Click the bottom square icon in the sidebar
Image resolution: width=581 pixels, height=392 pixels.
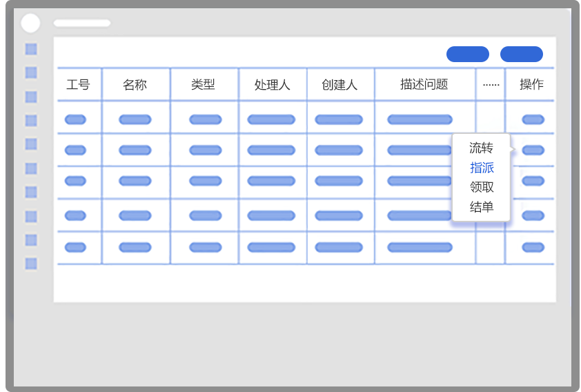pyautogui.click(x=31, y=264)
